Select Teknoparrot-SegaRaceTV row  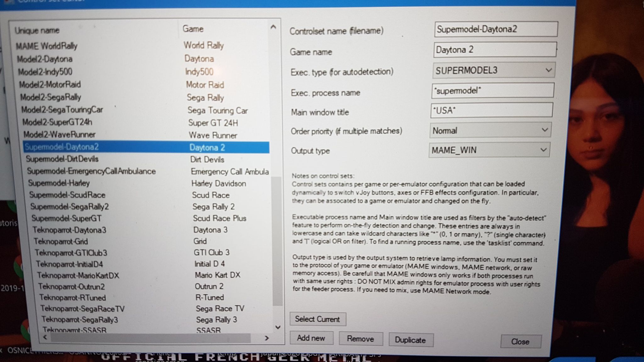coord(155,309)
